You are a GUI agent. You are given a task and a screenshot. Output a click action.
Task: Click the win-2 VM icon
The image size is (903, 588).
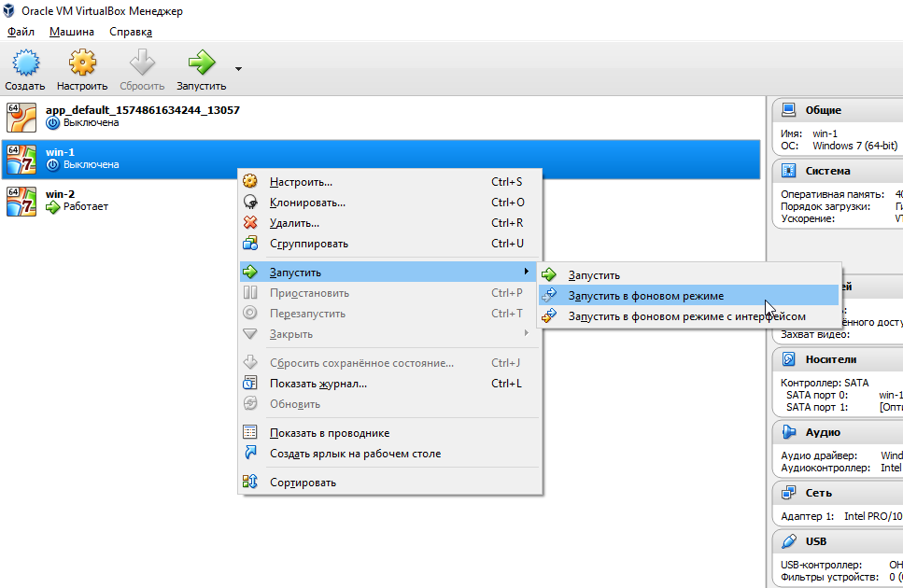click(x=21, y=201)
